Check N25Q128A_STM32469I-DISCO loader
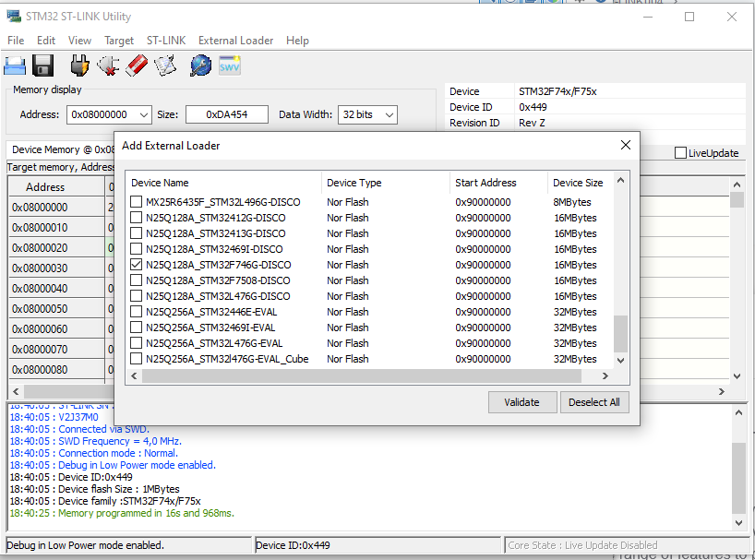This screenshot has height=560, width=755. tap(137, 249)
